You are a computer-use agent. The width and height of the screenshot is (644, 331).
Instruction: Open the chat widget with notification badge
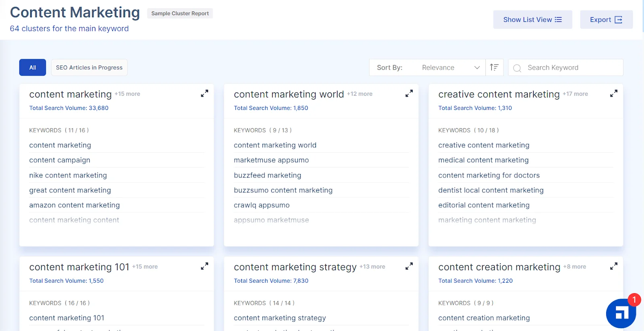[621, 313]
